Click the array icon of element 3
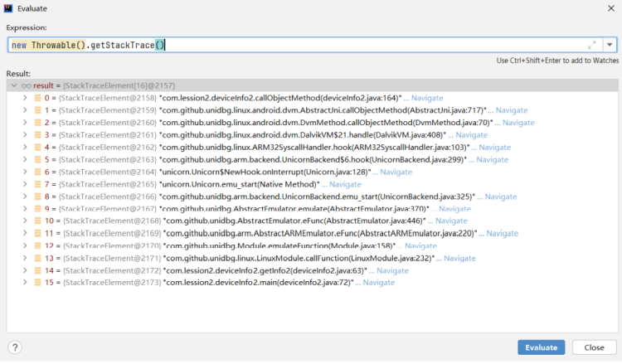This screenshot has width=622, height=364. point(37,135)
